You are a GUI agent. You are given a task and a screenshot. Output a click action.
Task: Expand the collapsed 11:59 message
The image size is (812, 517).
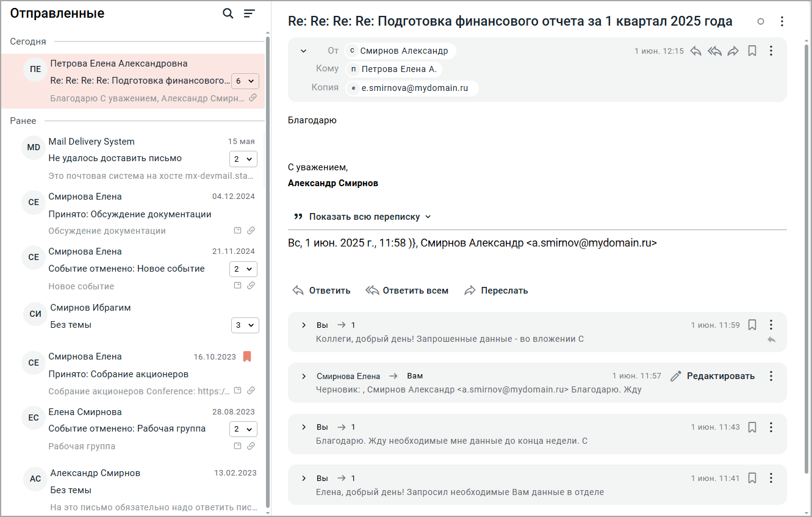304,325
